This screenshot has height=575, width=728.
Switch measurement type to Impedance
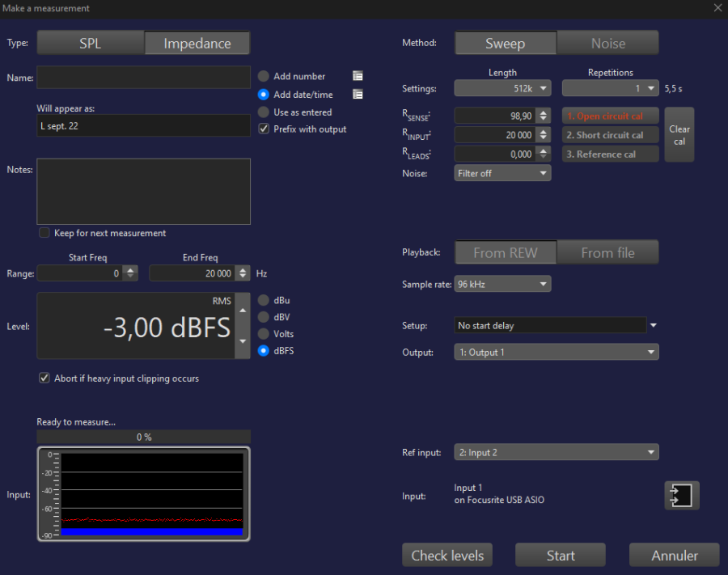[x=197, y=43]
